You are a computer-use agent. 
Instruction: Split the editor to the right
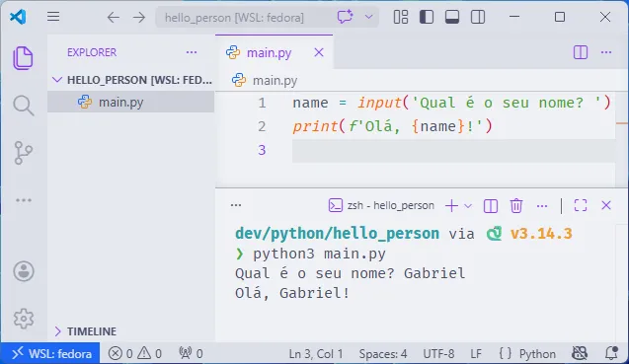click(581, 52)
